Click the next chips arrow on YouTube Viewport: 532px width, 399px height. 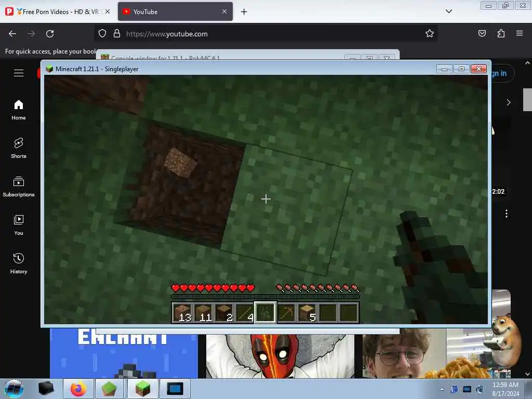tap(508, 102)
